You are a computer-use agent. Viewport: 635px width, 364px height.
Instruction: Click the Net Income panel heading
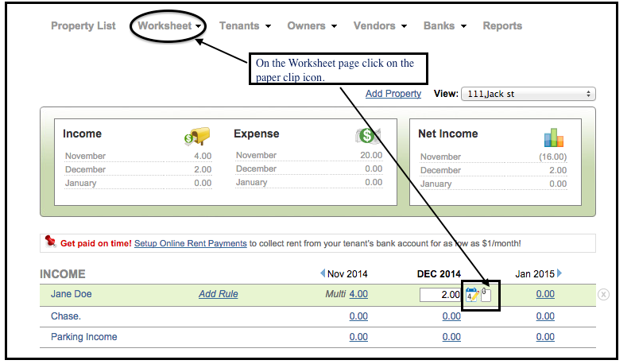point(448,134)
